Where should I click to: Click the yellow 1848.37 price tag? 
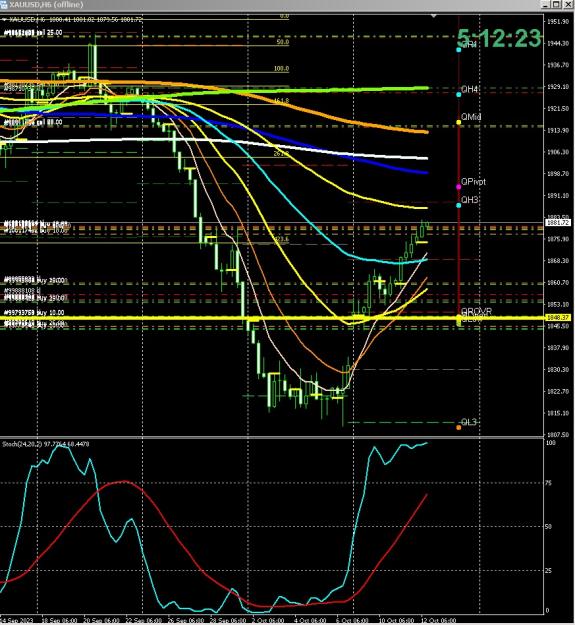pyautogui.click(x=558, y=318)
